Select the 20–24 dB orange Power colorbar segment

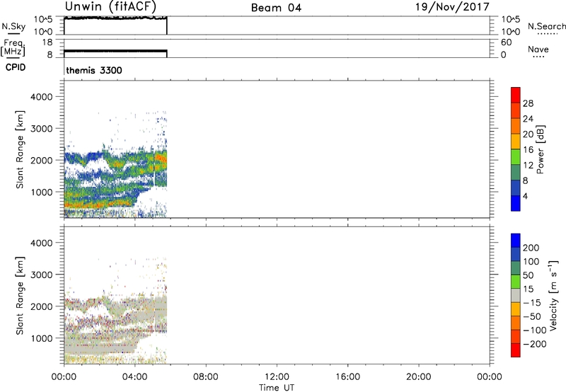(x=516, y=126)
